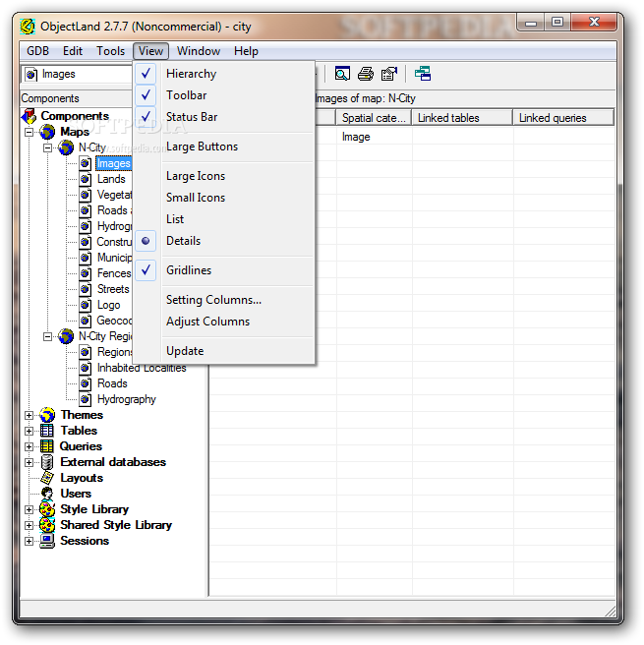Click the Hydrography layer icon
This screenshot has width=644, height=645.
coord(86,399)
